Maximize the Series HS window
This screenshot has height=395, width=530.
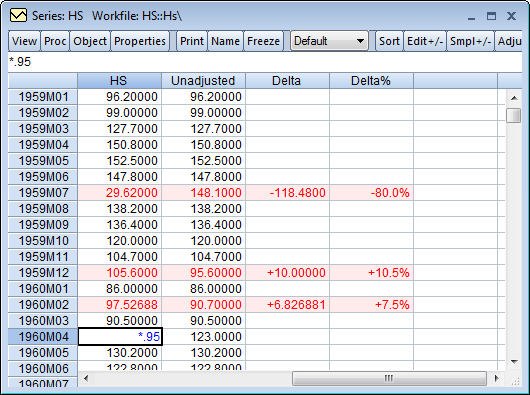pyautogui.click(x=491, y=16)
